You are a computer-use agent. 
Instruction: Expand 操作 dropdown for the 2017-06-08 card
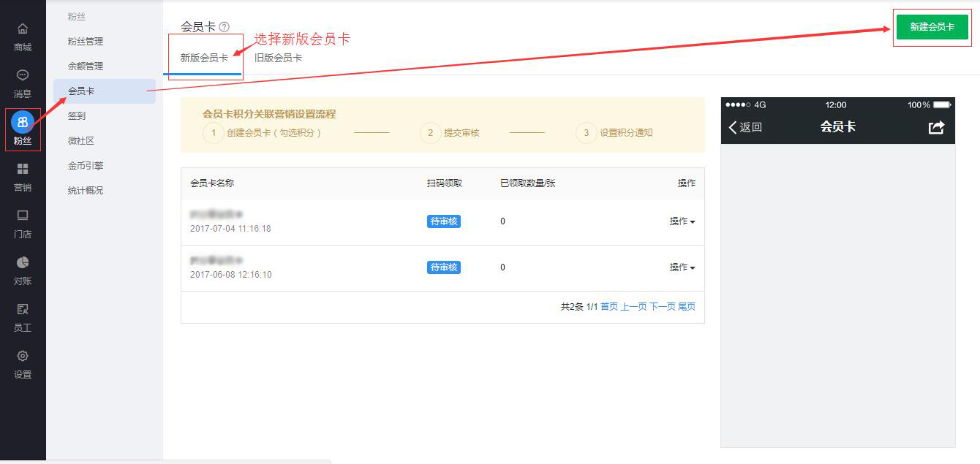click(x=682, y=267)
